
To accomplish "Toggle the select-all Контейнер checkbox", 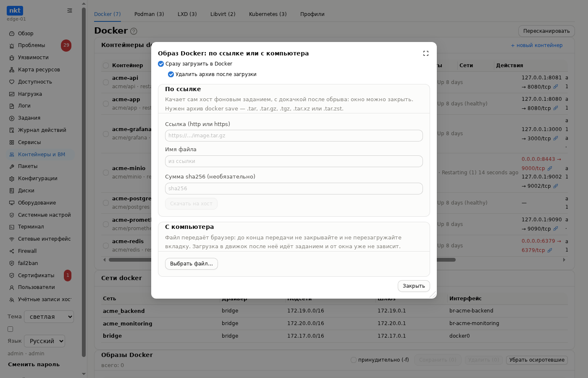I will (x=106, y=66).
